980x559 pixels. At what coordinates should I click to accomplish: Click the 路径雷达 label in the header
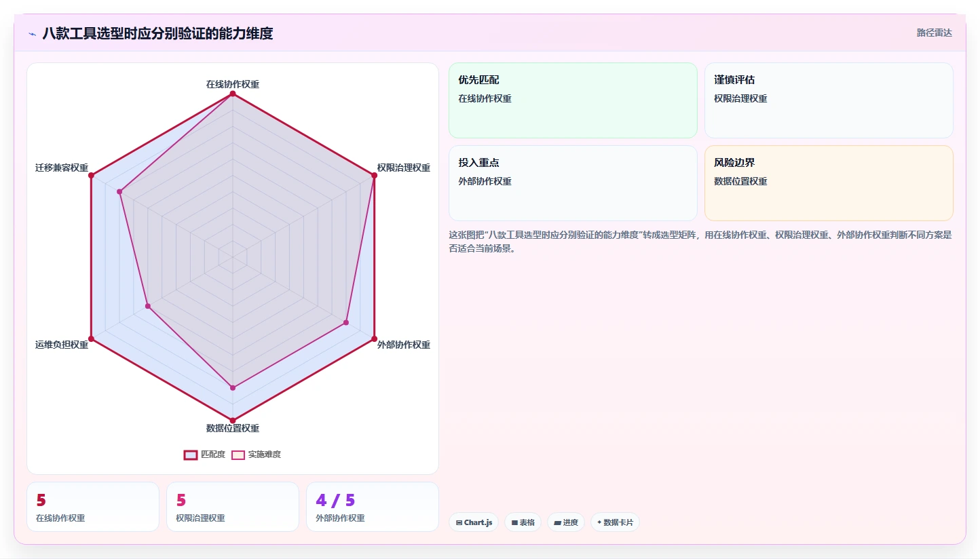coord(934,33)
